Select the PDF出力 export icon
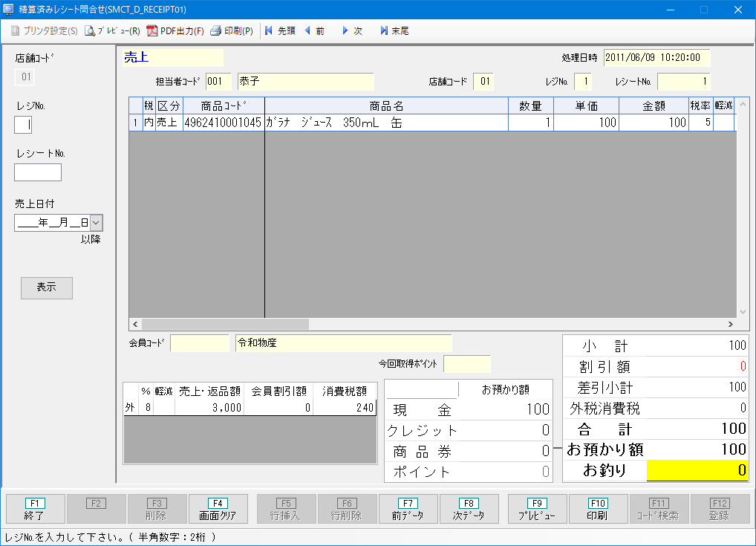The width and height of the screenshot is (756, 546). 173,32
